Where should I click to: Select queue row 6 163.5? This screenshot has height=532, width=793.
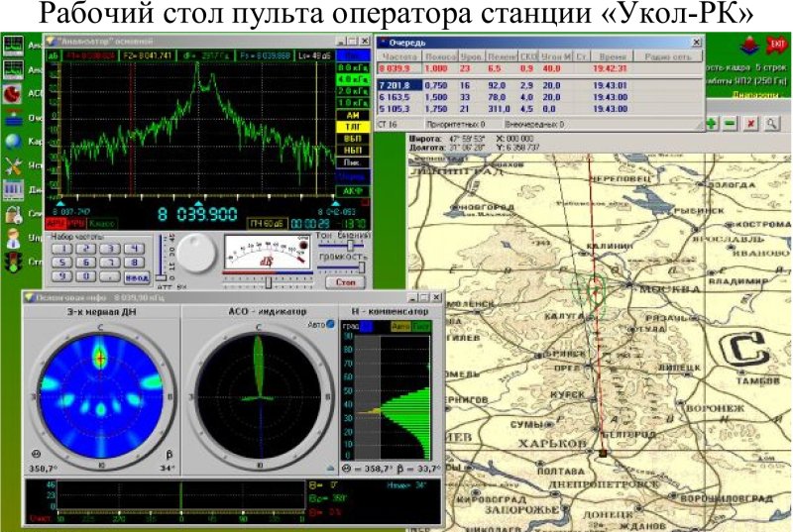tap(539, 97)
